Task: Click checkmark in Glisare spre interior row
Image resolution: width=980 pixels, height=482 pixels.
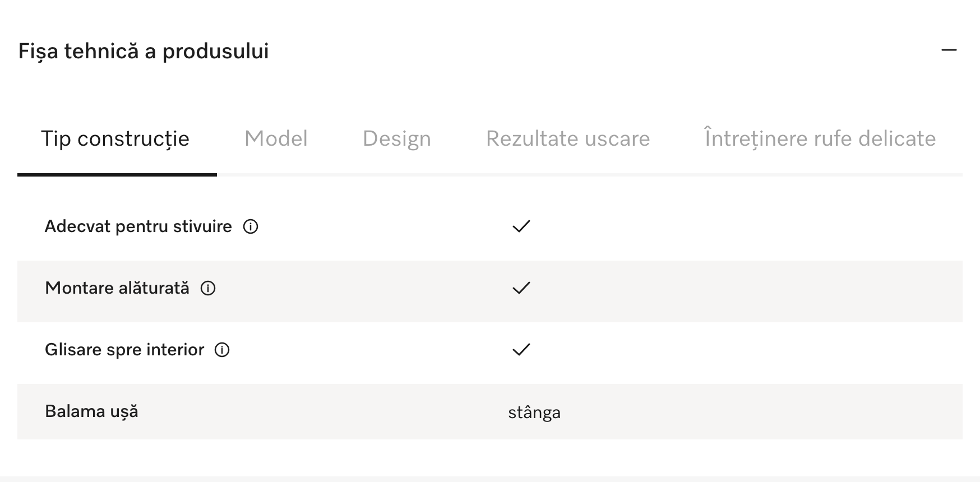Action: tap(521, 350)
